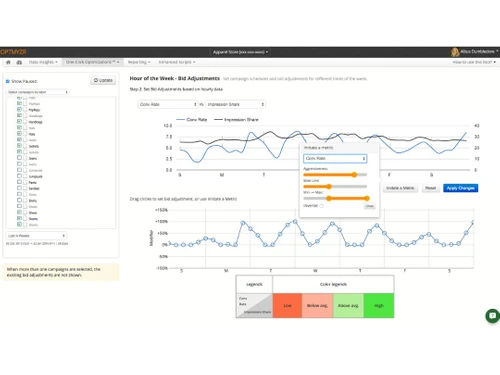The height and width of the screenshot is (375, 500).
Task: Click the blue Apply Changes button
Action: coord(461,188)
